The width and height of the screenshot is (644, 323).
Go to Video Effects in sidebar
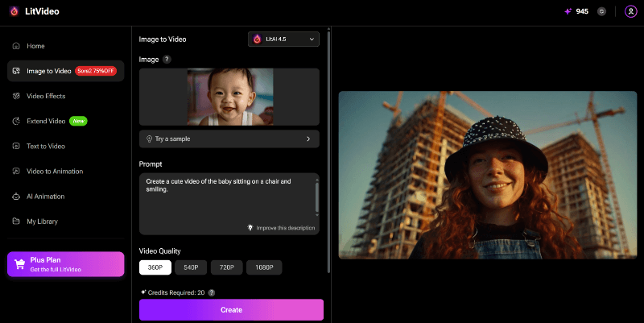click(46, 96)
